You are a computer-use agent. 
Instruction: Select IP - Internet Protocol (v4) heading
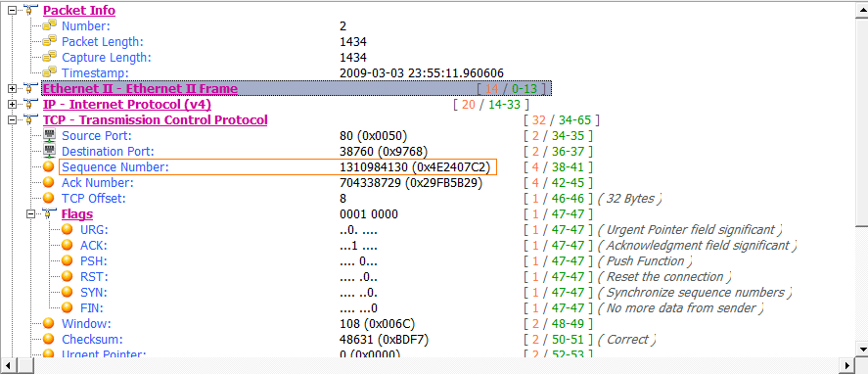127,104
